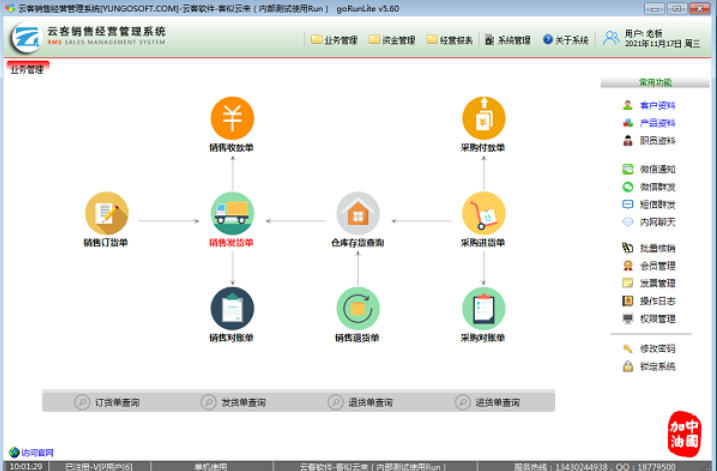Click the user avatar icon in the header
The height and width of the screenshot is (471, 717).
[611, 38]
